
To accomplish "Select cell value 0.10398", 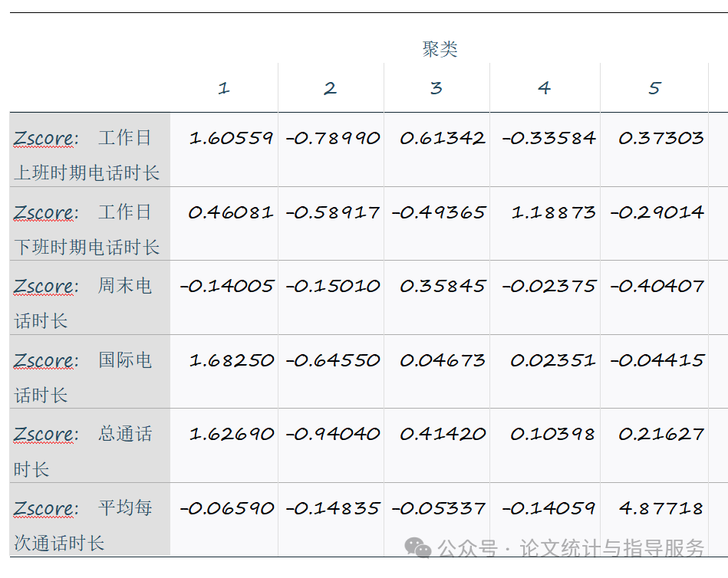I will click(x=553, y=434).
